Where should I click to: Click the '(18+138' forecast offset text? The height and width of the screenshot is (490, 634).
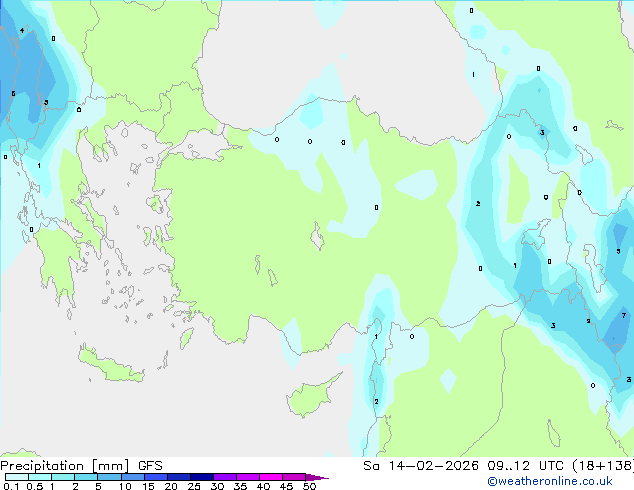click(x=603, y=466)
